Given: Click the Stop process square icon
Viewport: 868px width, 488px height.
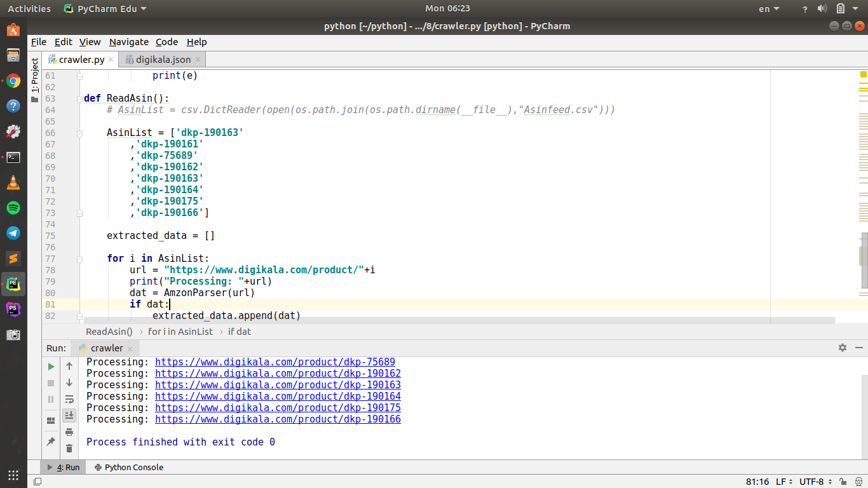Looking at the screenshot, I should [51, 383].
